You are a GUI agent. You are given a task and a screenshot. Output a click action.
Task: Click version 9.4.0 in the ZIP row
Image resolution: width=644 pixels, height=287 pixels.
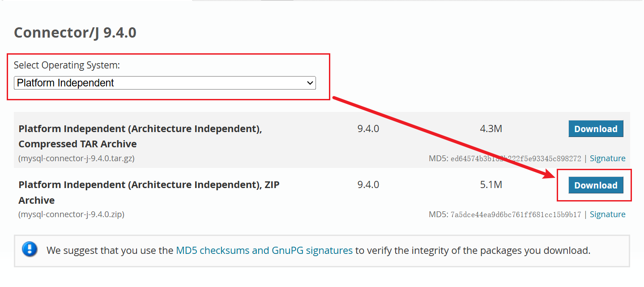pyautogui.click(x=368, y=185)
